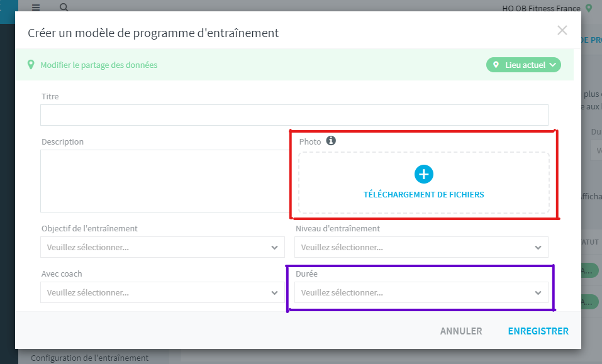Click the green location pin near Modifier le partage

pos(31,65)
